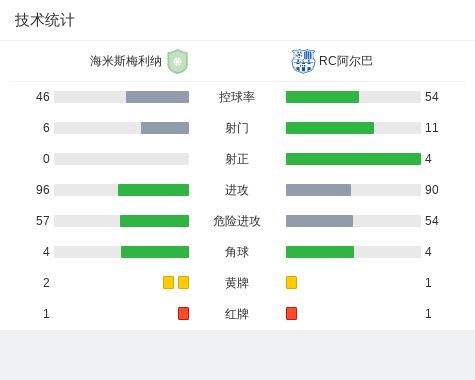Open the RC阿尔巴 team name link
The image size is (475, 380).
(346, 61)
